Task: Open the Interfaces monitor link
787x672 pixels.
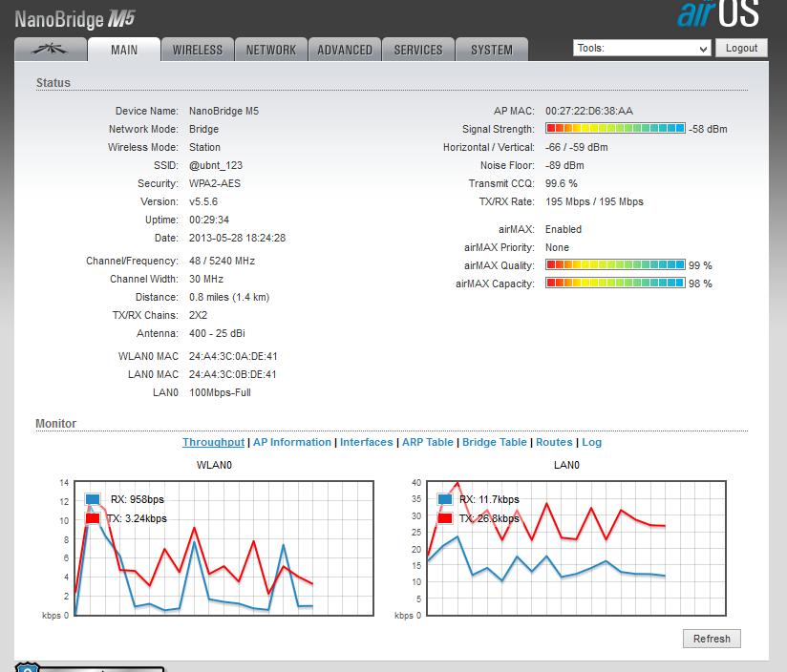Action: click(367, 442)
